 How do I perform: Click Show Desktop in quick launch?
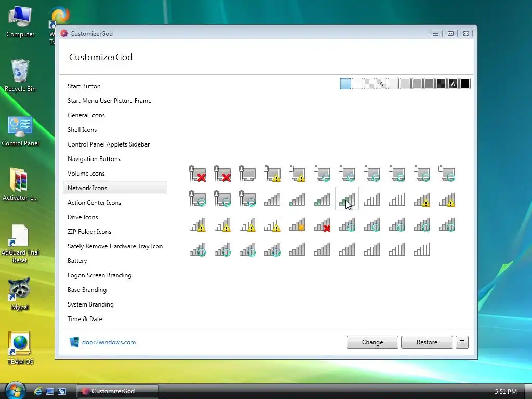(50, 391)
